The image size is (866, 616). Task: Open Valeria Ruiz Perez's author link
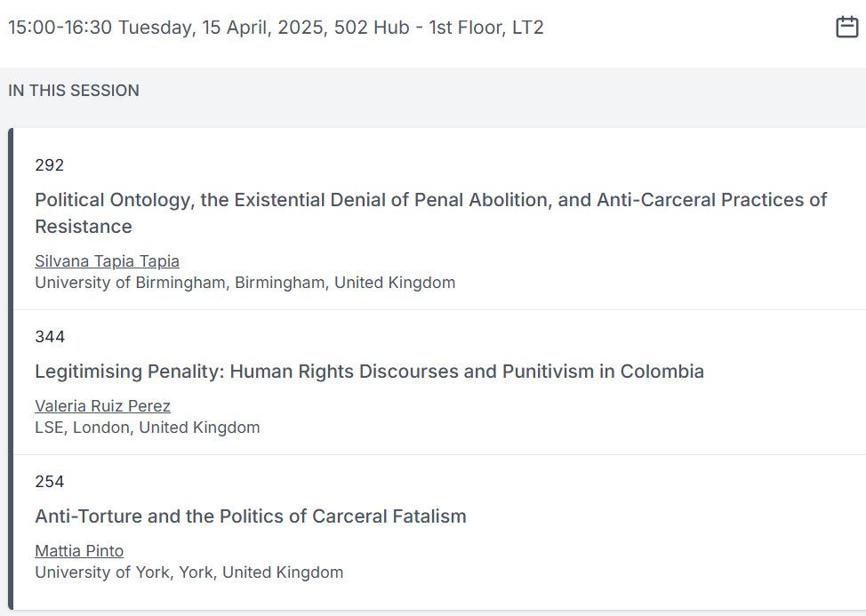click(103, 406)
